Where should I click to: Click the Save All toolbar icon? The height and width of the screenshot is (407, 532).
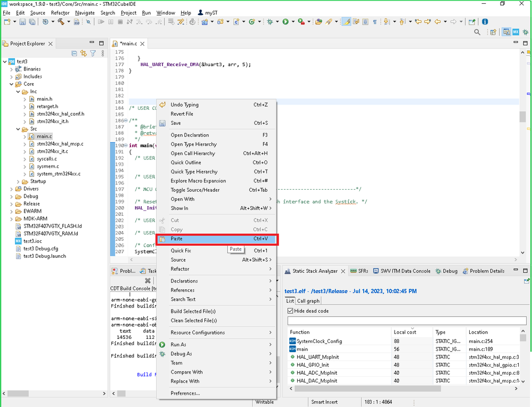[x=32, y=22]
